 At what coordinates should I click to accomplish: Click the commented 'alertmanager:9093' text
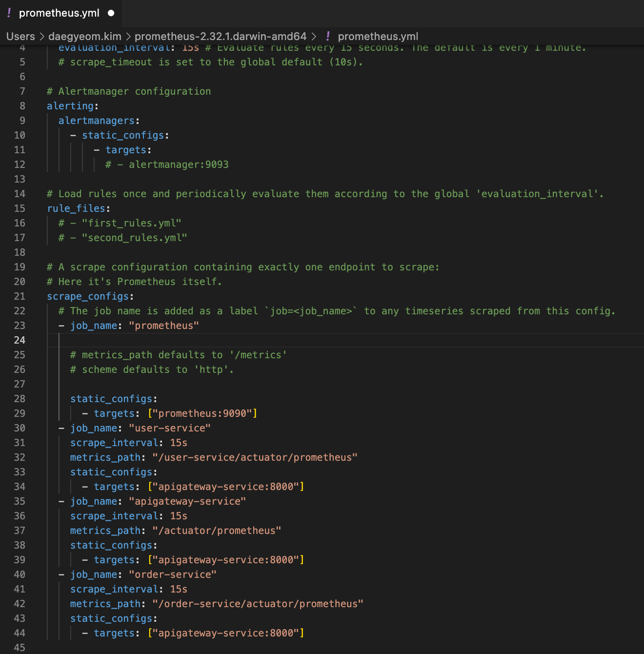pyautogui.click(x=179, y=164)
